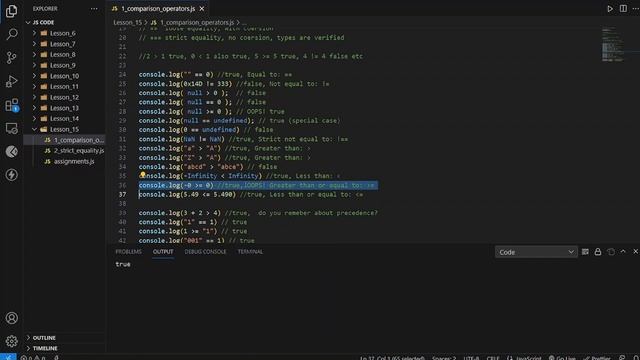The height and width of the screenshot is (360, 640).
Task: Click line number 37 in gutter
Action: coord(122,194)
